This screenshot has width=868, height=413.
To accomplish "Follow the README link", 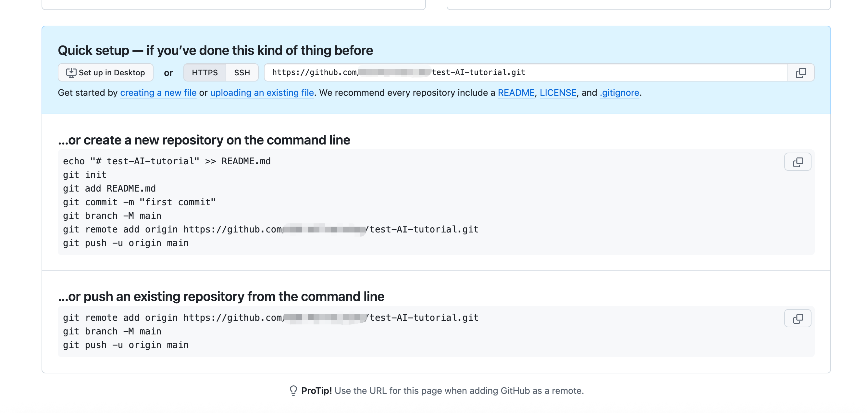I will pyautogui.click(x=516, y=93).
